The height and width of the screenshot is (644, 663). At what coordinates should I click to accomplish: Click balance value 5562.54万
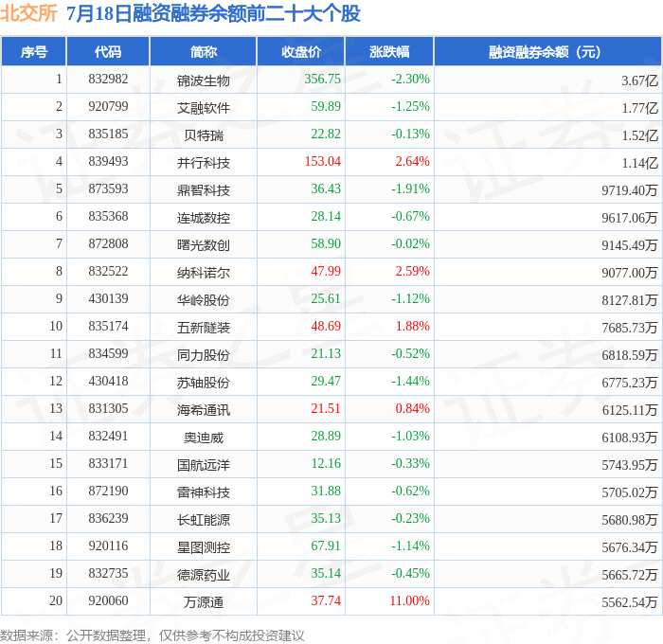click(630, 602)
